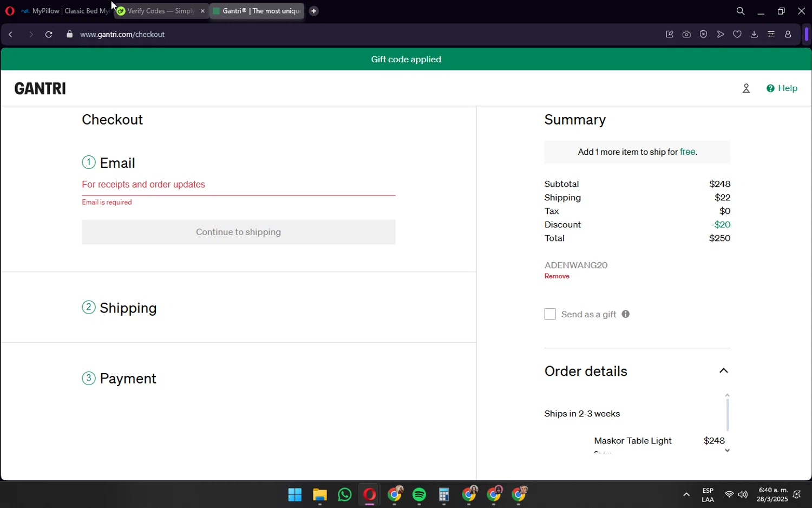Show the Send as a gift info icon
The width and height of the screenshot is (812, 508).
coord(626,314)
